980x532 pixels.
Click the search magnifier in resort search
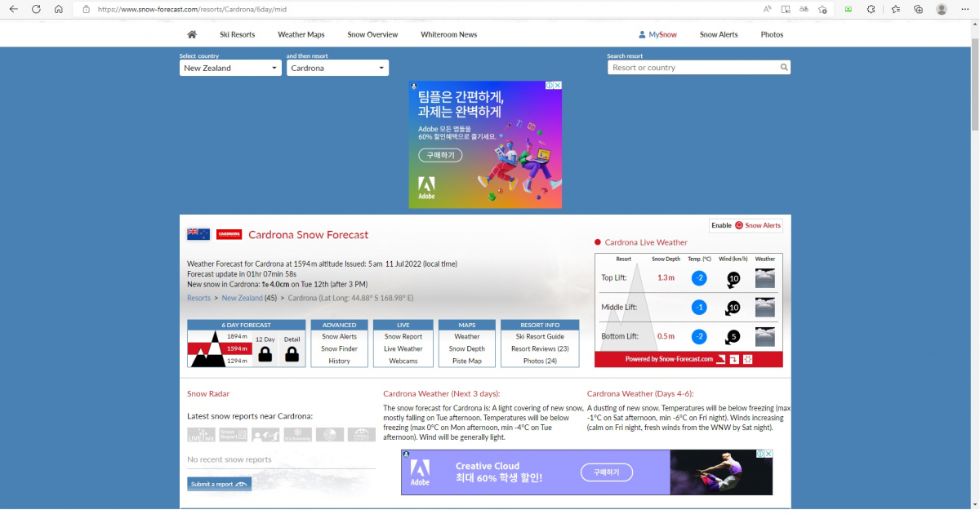pos(784,68)
